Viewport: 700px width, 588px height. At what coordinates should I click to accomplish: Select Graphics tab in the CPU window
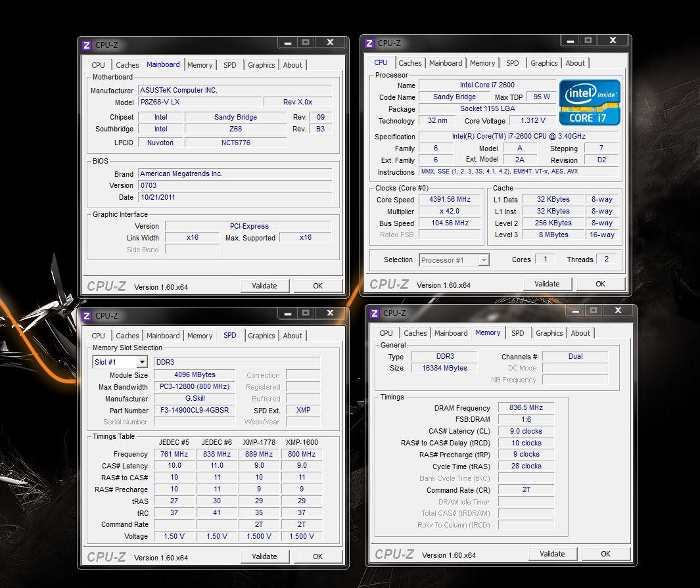544,63
